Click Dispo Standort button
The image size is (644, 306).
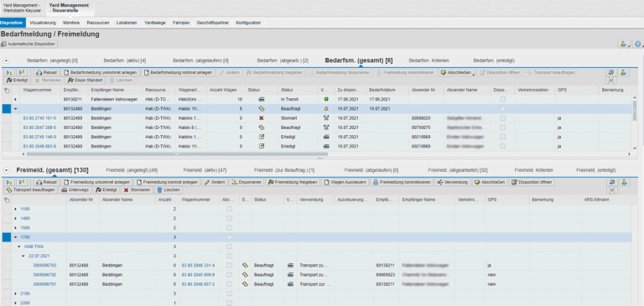pyautogui.click(x=86, y=80)
